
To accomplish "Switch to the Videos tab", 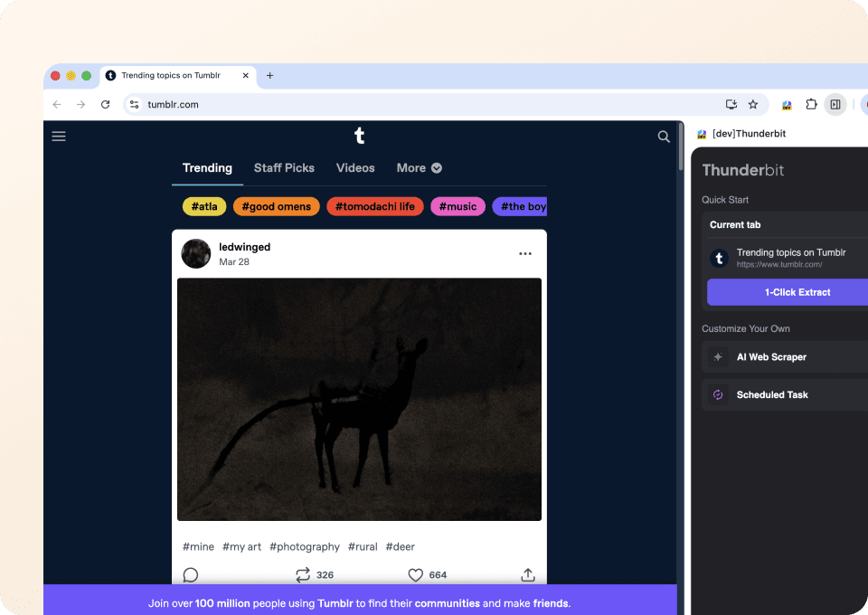I will (355, 167).
